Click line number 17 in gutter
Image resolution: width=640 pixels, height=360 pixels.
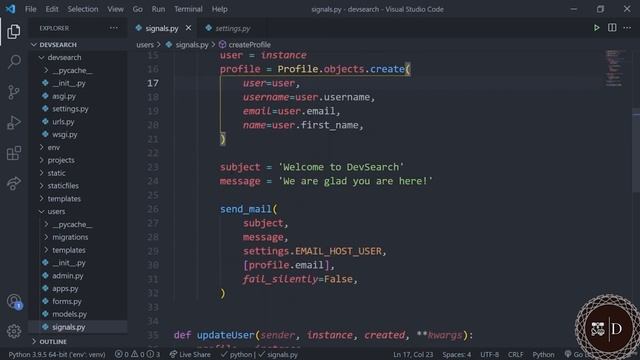[x=153, y=83]
